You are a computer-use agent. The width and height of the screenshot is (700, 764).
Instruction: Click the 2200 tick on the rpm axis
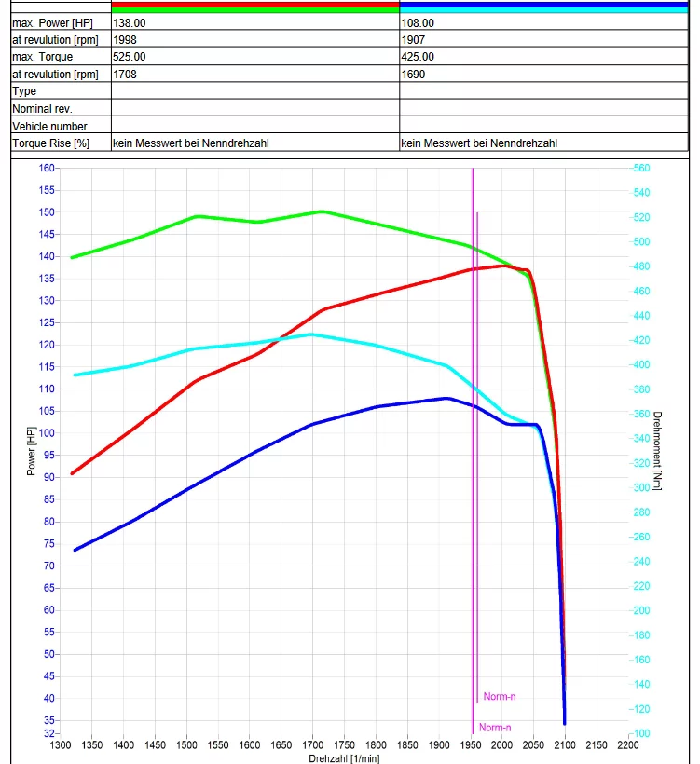pyautogui.click(x=627, y=746)
